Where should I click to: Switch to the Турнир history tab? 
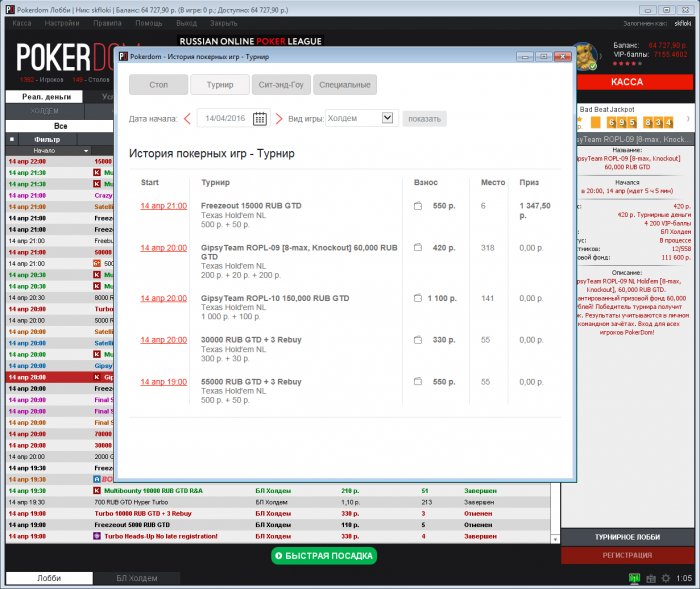220,85
